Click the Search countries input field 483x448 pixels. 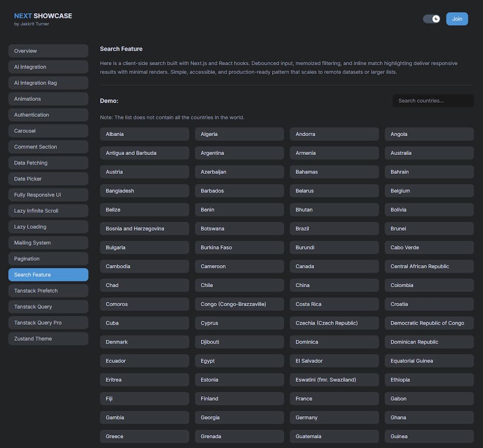pyautogui.click(x=433, y=100)
